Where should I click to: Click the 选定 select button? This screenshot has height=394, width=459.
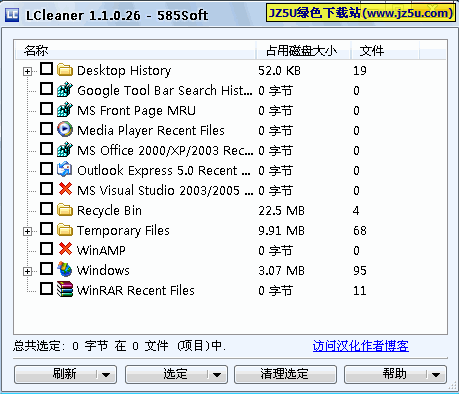pyautogui.click(x=176, y=374)
